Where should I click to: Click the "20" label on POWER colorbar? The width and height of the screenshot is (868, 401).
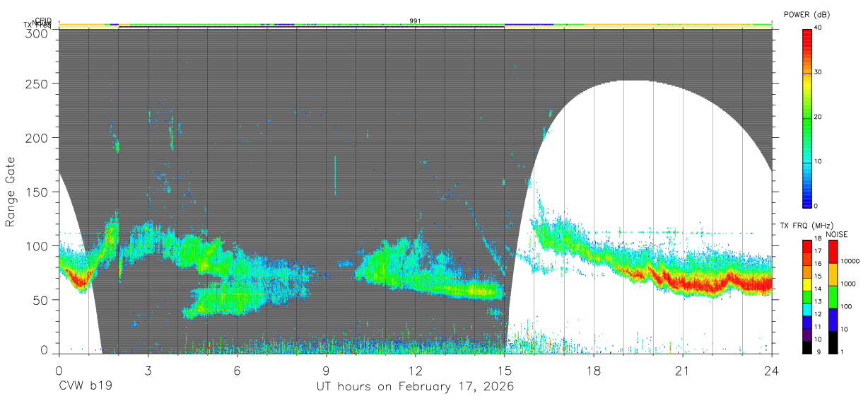(819, 117)
